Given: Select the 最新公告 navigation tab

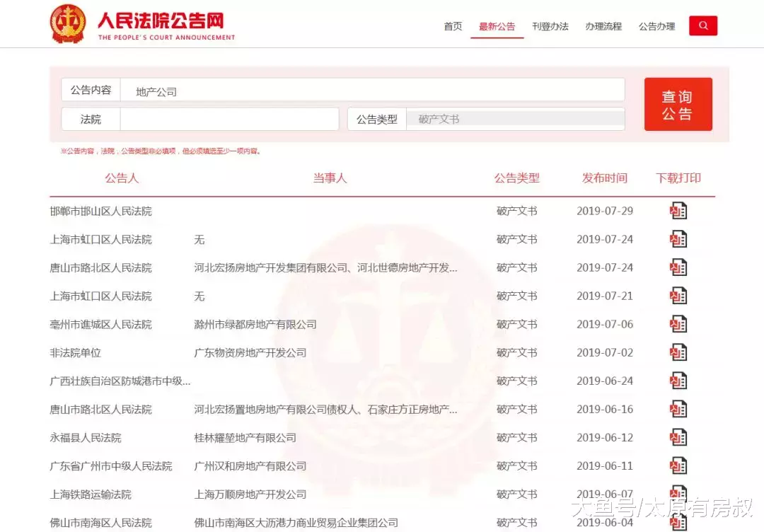Looking at the screenshot, I should (497, 25).
